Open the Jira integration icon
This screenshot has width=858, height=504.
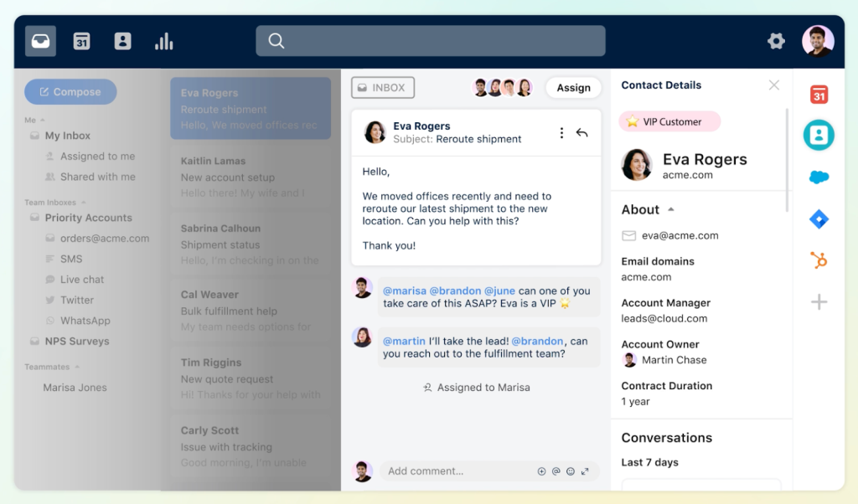[819, 219]
